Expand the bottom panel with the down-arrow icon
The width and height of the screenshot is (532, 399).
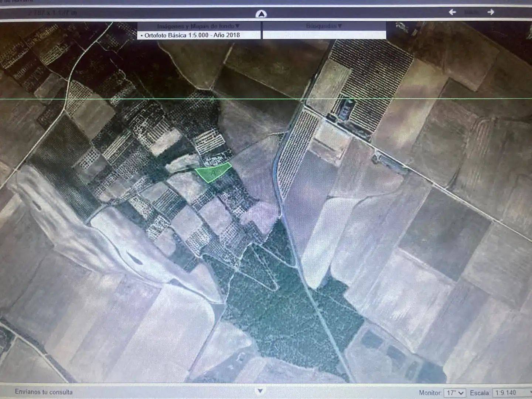(x=260, y=391)
